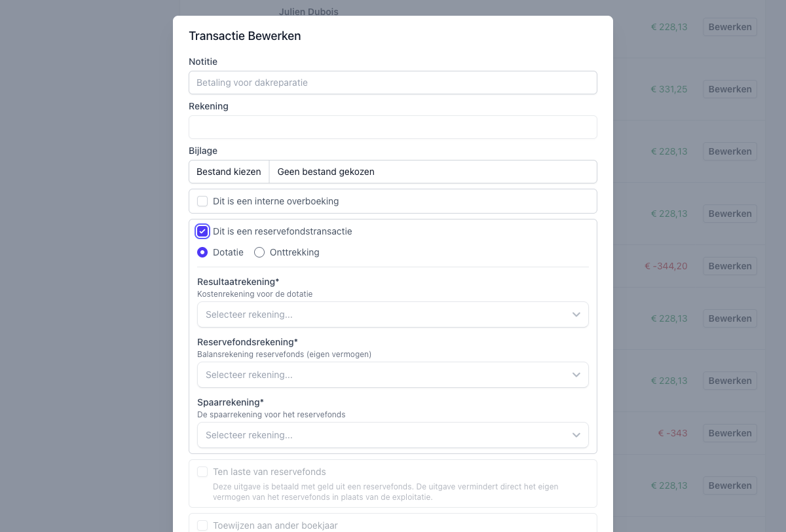Screen dimensions: 786x532
Task: Open the Spaarrekening selection dropdown
Action: 392,435
